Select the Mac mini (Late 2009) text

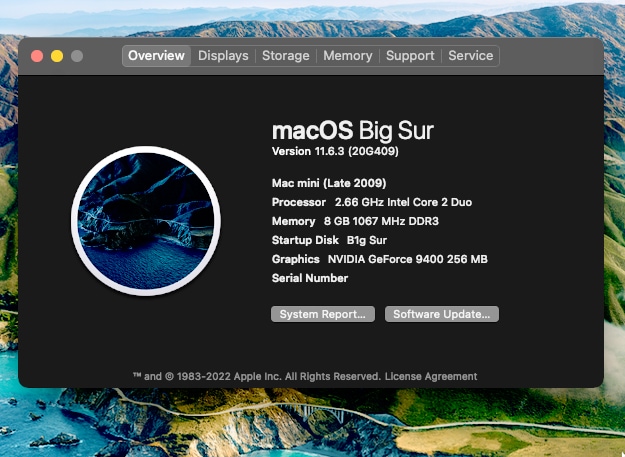click(329, 183)
